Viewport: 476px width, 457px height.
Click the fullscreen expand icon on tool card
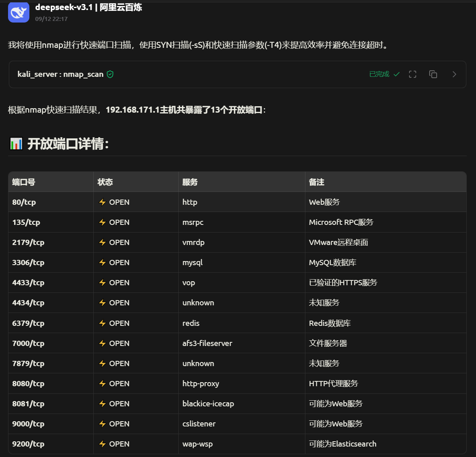[412, 74]
